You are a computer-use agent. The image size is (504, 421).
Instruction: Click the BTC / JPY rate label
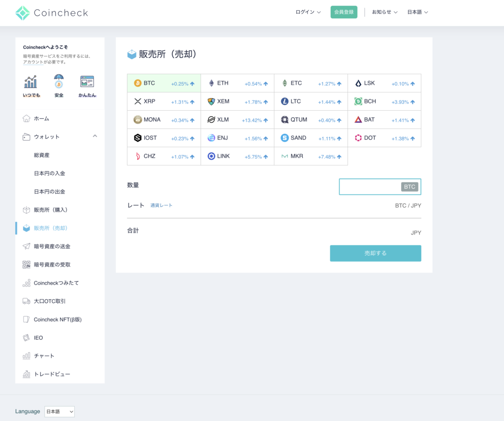pos(408,205)
